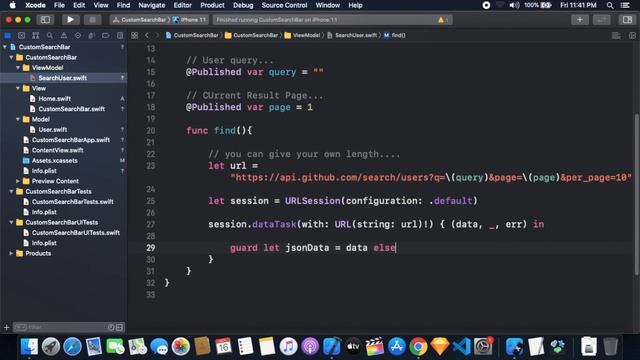Open Spotlight search in menu bar
This screenshot has width=640, height=360.
point(610,5)
